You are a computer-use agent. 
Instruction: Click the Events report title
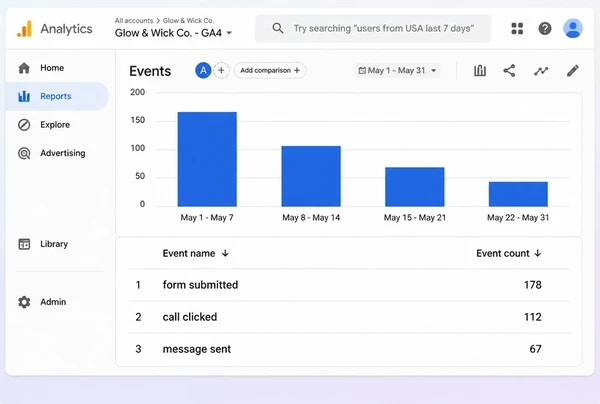point(150,71)
